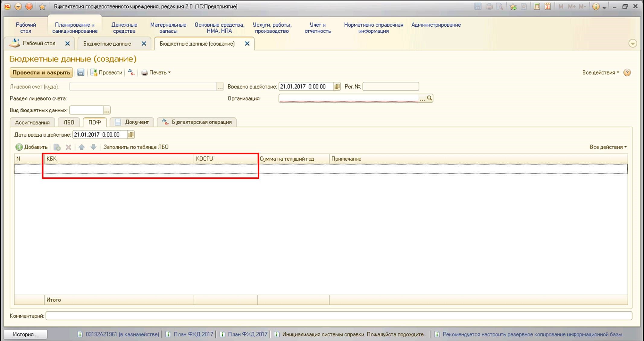The width and height of the screenshot is (644, 341).
Task: Click the save document floppy icon
Action: tap(81, 72)
